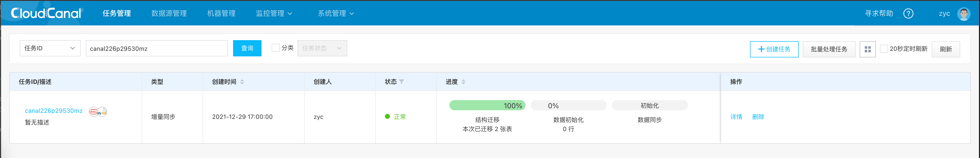This screenshot has height=158, width=980.
Task: Switch to grid view icon
Action: click(x=867, y=49)
